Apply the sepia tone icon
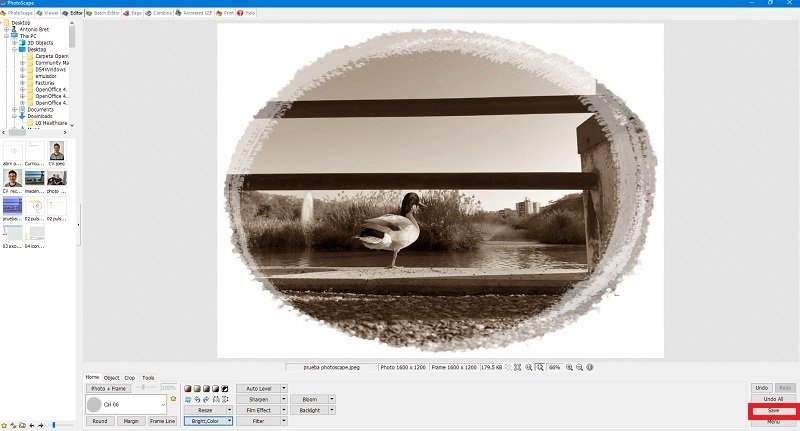Image resolution: width=800 pixels, height=431 pixels. (x=188, y=389)
